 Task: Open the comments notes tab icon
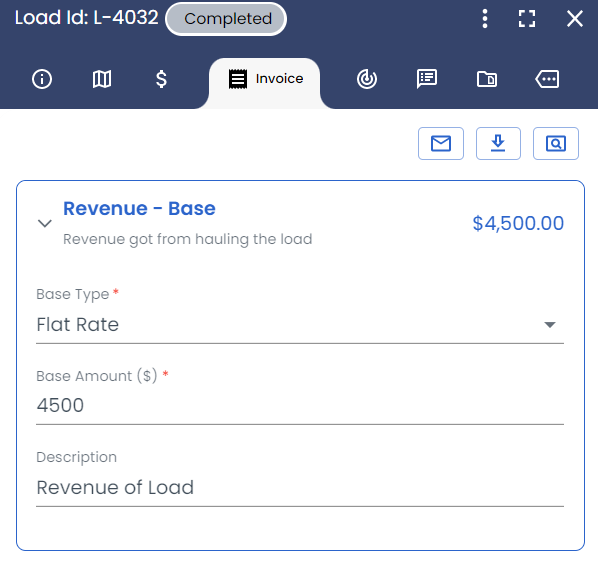point(427,79)
